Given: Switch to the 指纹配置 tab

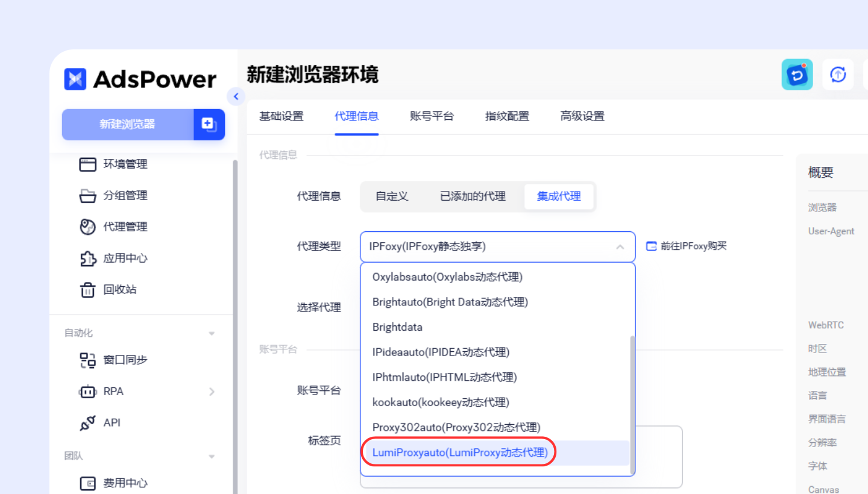Looking at the screenshot, I should tap(507, 116).
